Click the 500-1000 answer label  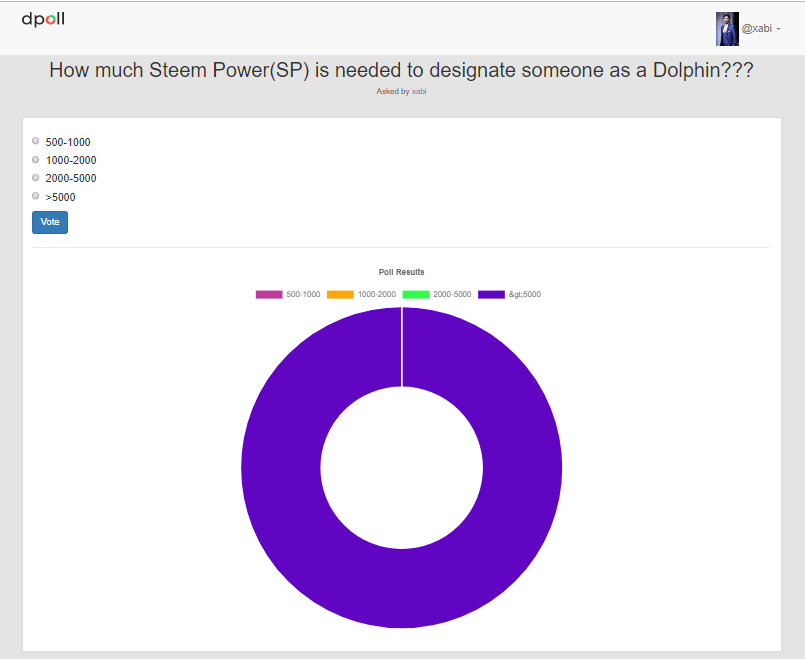68,142
